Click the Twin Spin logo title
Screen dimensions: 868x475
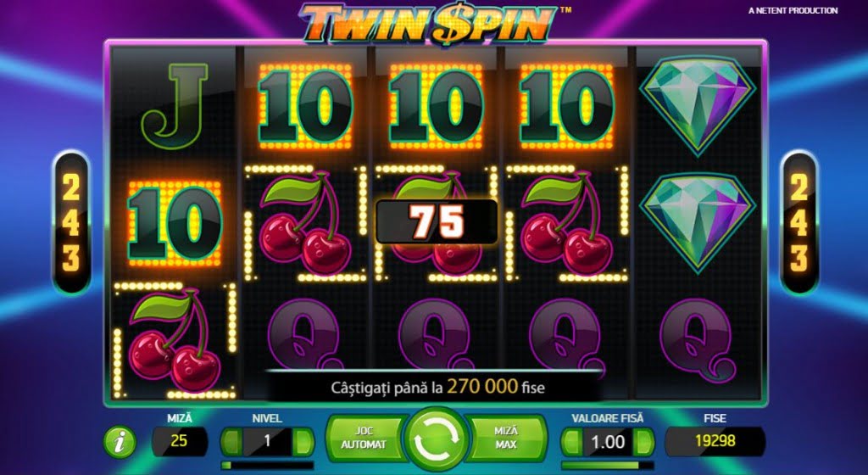[x=429, y=24]
